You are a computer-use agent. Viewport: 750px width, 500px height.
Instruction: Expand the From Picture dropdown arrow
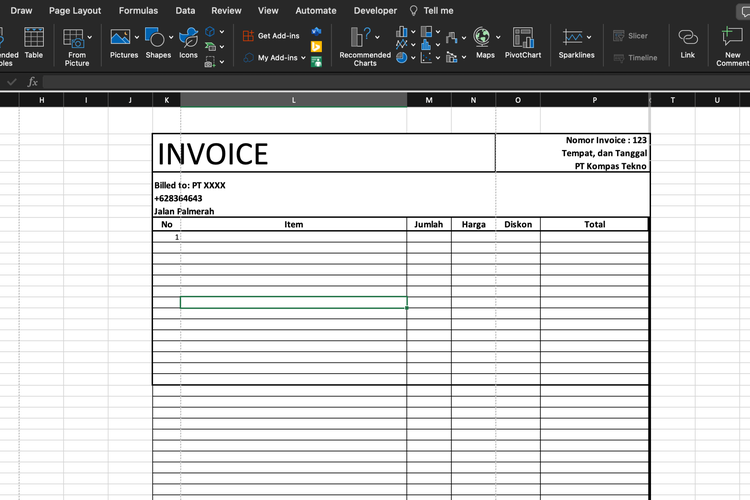pos(89,37)
